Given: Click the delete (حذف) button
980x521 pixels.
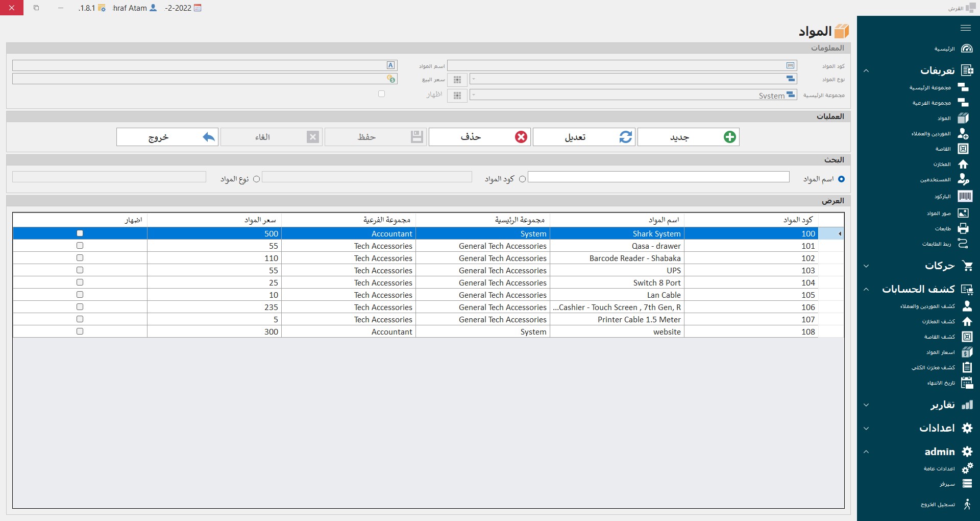Looking at the screenshot, I should point(479,137).
